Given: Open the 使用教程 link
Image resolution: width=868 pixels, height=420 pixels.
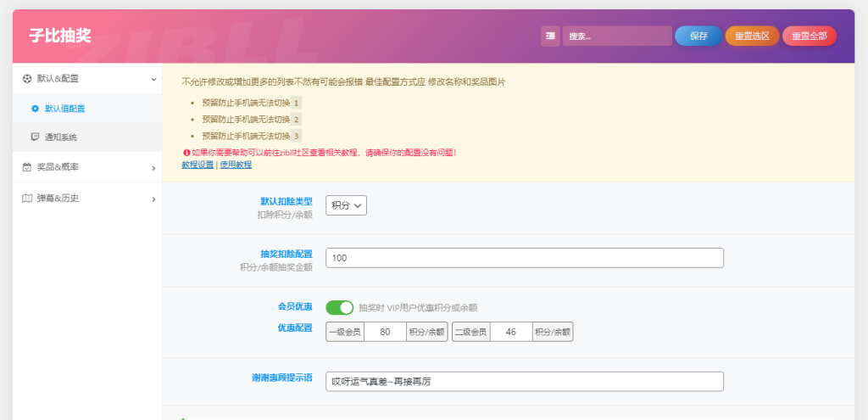Looking at the screenshot, I should pyautogui.click(x=236, y=165).
